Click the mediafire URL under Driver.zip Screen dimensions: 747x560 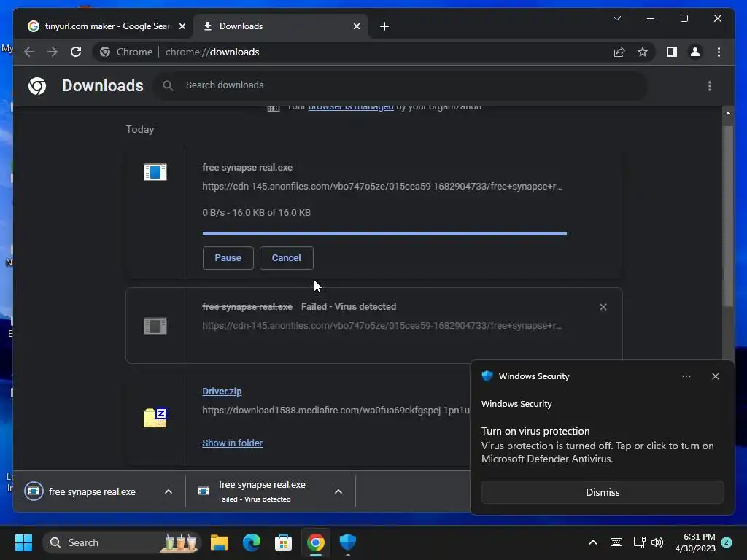tap(336, 410)
